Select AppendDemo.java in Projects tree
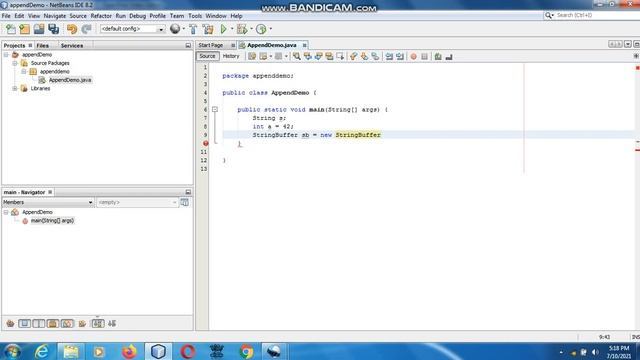 tap(70, 80)
